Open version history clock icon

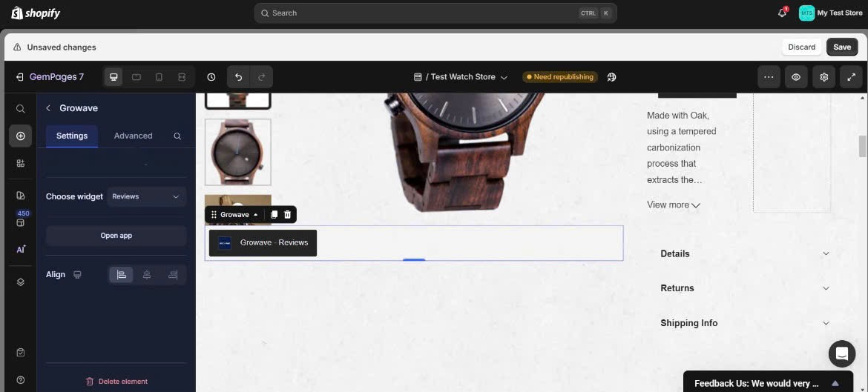[211, 77]
